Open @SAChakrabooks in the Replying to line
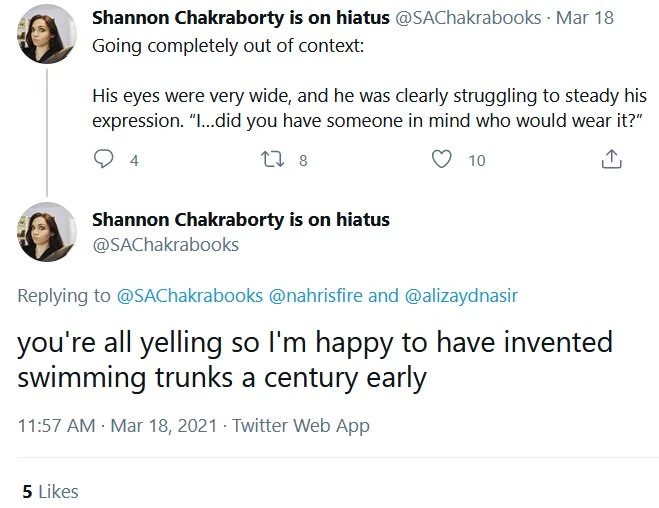The height and width of the screenshot is (508, 659). [x=190, y=296]
